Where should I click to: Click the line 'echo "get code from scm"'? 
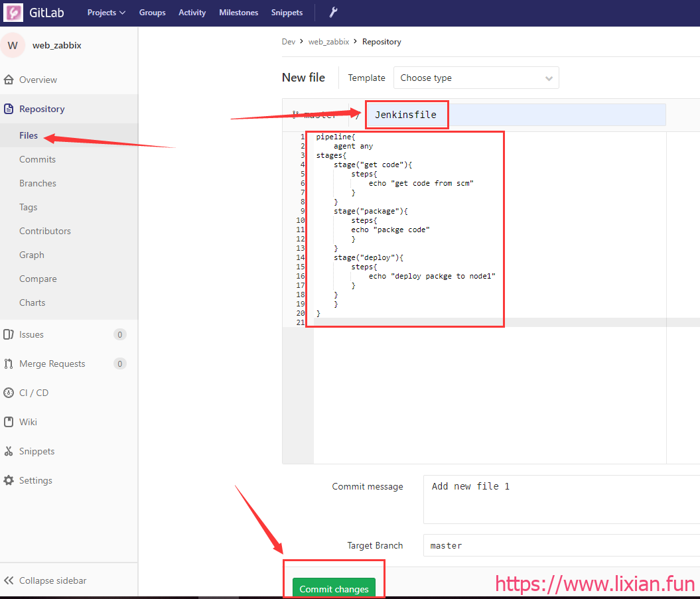(x=421, y=183)
